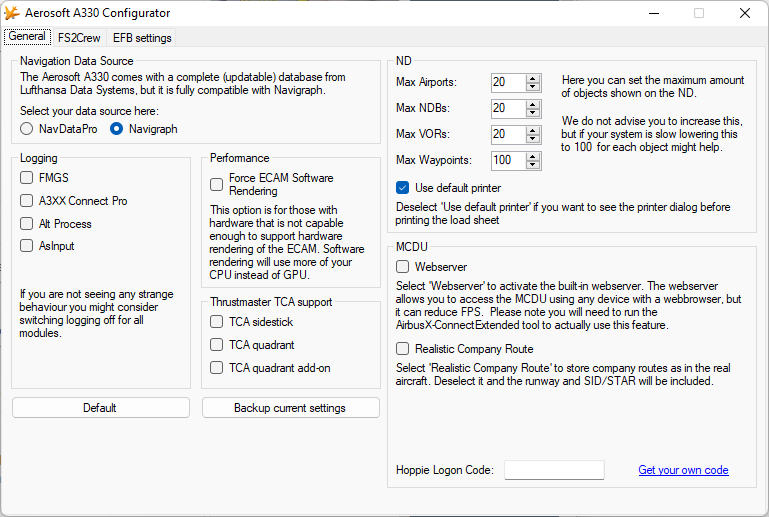Click the Aerosoft app icon in title bar
This screenshot has height=517, width=769.
click(x=12, y=13)
